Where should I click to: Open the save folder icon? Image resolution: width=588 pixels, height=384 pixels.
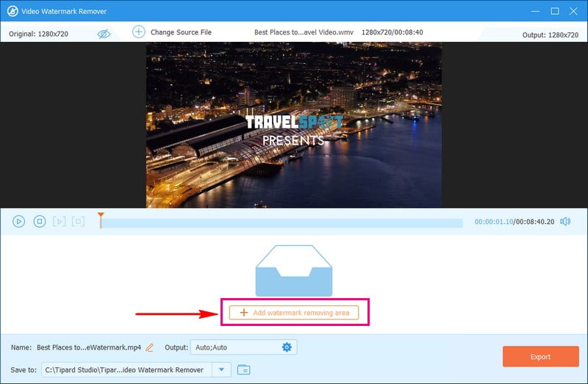[x=243, y=369]
